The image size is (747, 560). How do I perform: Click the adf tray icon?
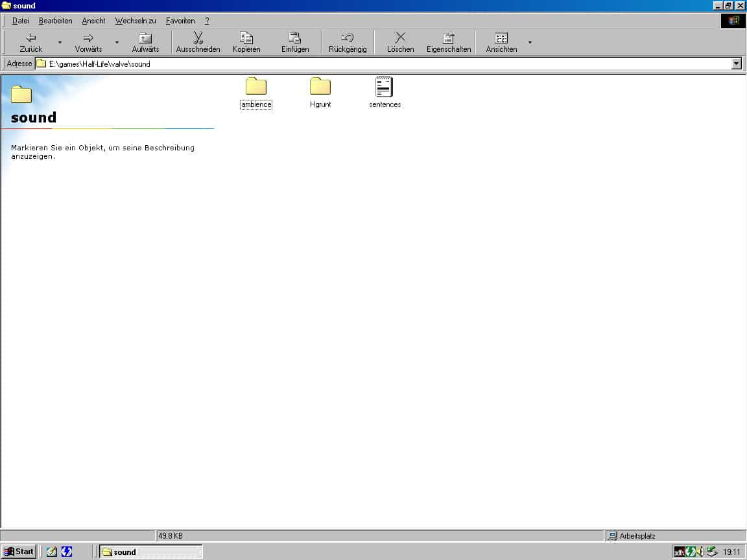(x=679, y=552)
